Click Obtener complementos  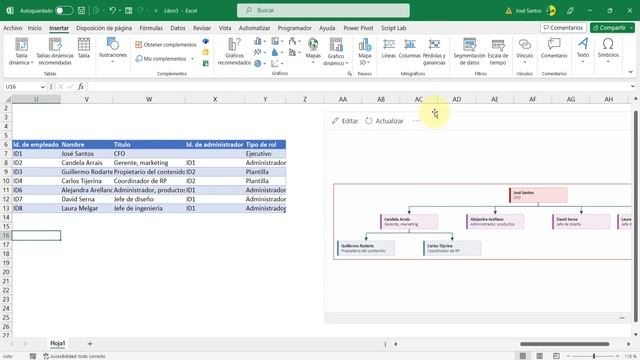[166, 44]
